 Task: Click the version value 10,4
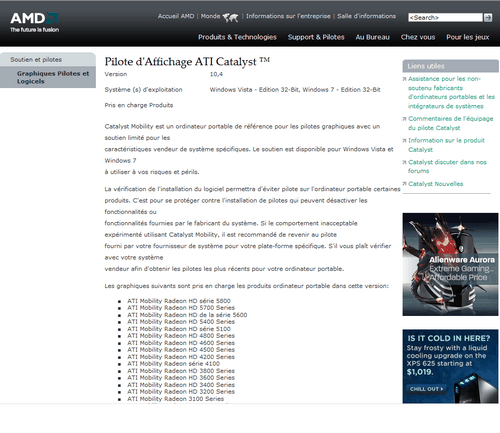coord(216,74)
